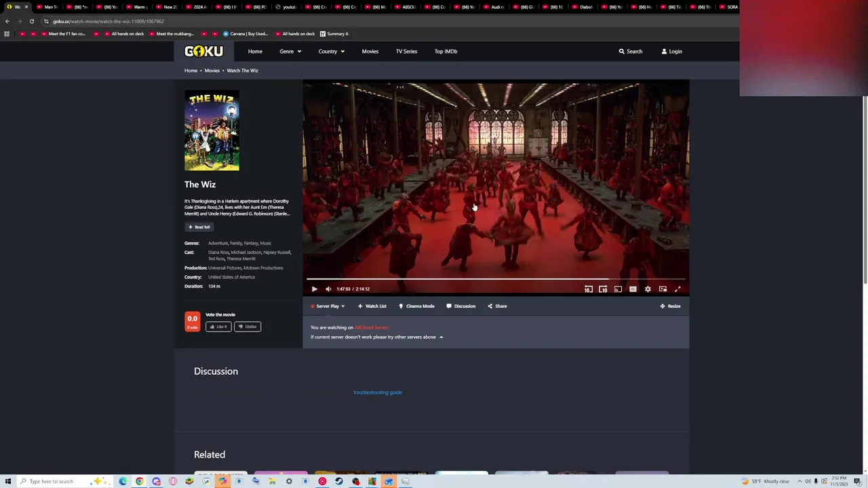The height and width of the screenshot is (488, 868).
Task: Open Microsoft Edge from taskbar
Action: [x=123, y=481]
